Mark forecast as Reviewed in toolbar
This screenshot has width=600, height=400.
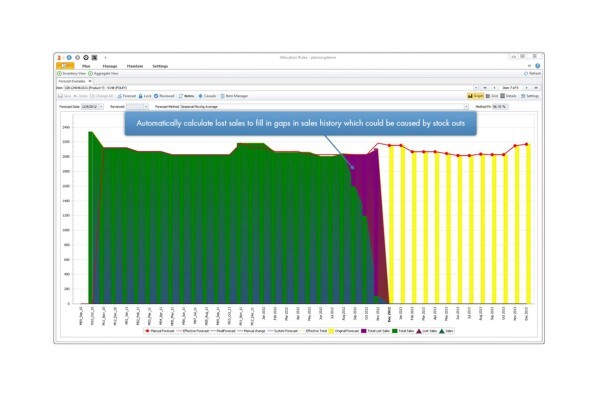[x=164, y=96]
